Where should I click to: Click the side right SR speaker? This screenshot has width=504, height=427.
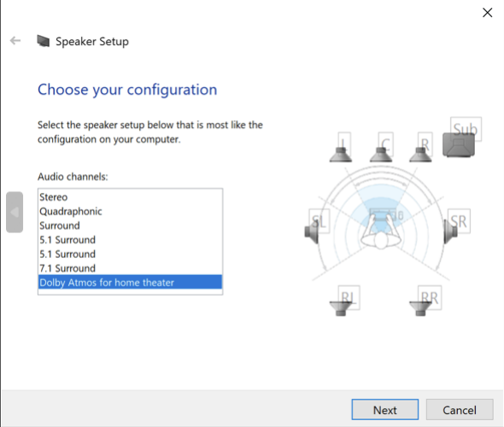click(450, 232)
